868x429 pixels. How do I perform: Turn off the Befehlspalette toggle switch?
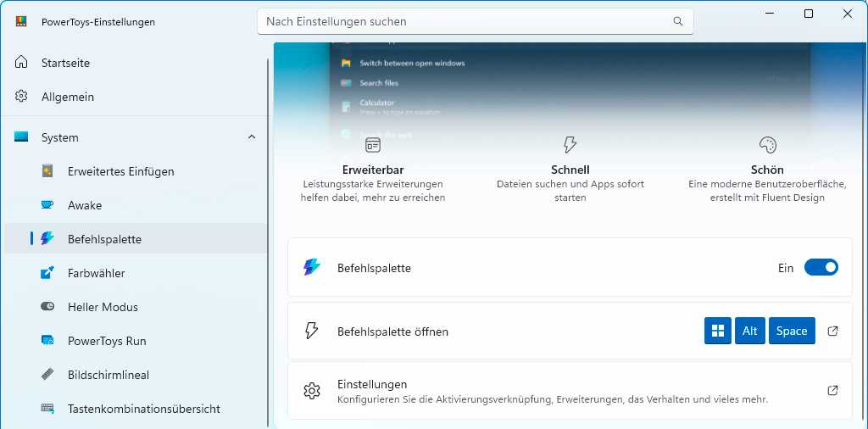pyautogui.click(x=821, y=267)
